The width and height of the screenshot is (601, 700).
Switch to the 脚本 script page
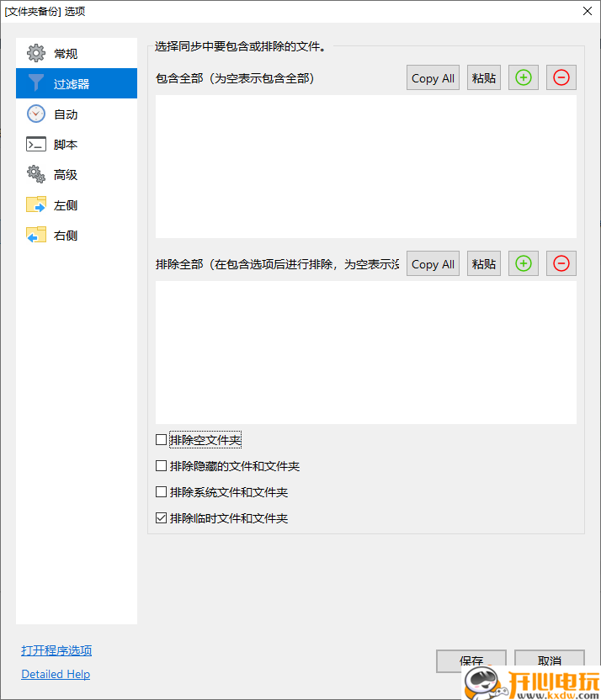77,144
